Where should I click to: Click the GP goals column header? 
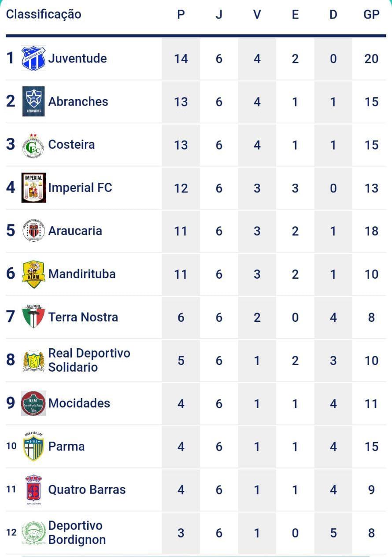click(x=371, y=15)
